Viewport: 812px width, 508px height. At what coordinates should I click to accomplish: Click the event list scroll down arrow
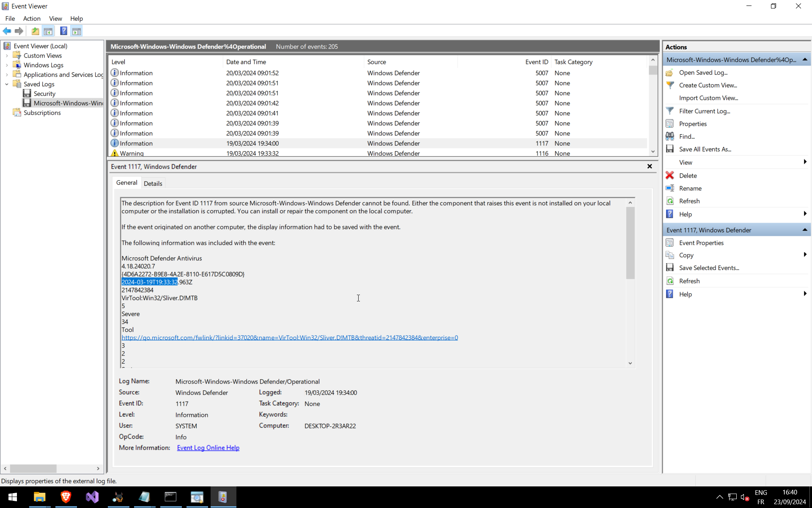tap(653, 152)
